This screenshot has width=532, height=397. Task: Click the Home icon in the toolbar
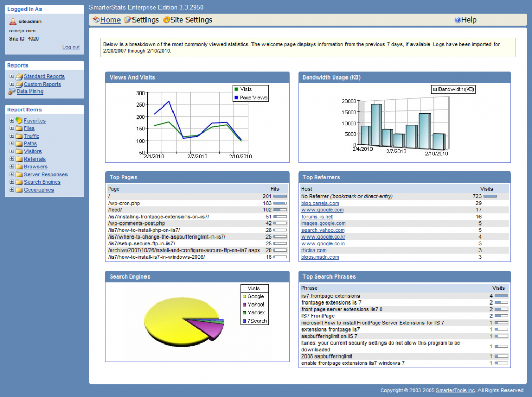pyautogui.click(x=96, y=20)
